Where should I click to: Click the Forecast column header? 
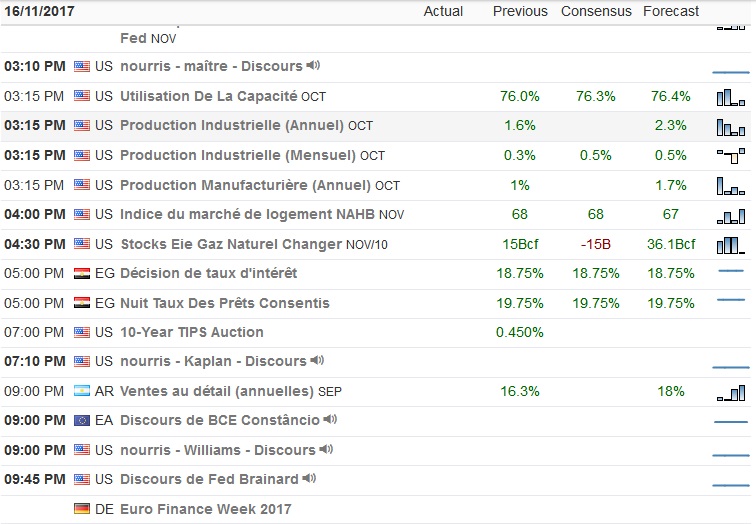[x=671, y=11]
